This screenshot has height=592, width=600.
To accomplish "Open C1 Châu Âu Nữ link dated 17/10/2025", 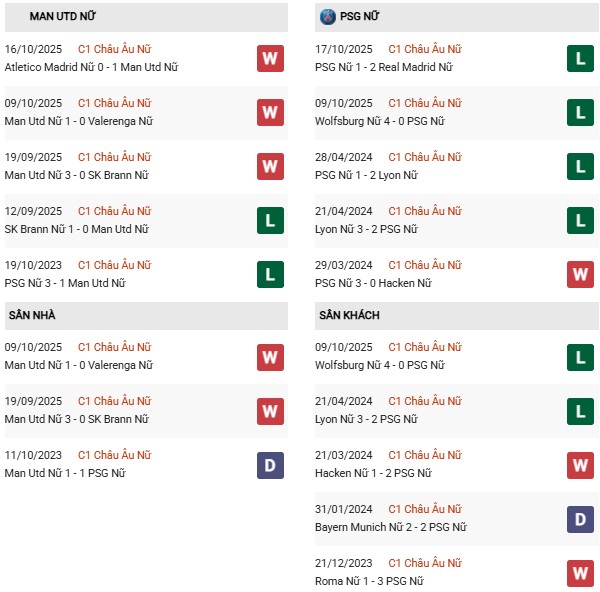I will click(425, 49).
